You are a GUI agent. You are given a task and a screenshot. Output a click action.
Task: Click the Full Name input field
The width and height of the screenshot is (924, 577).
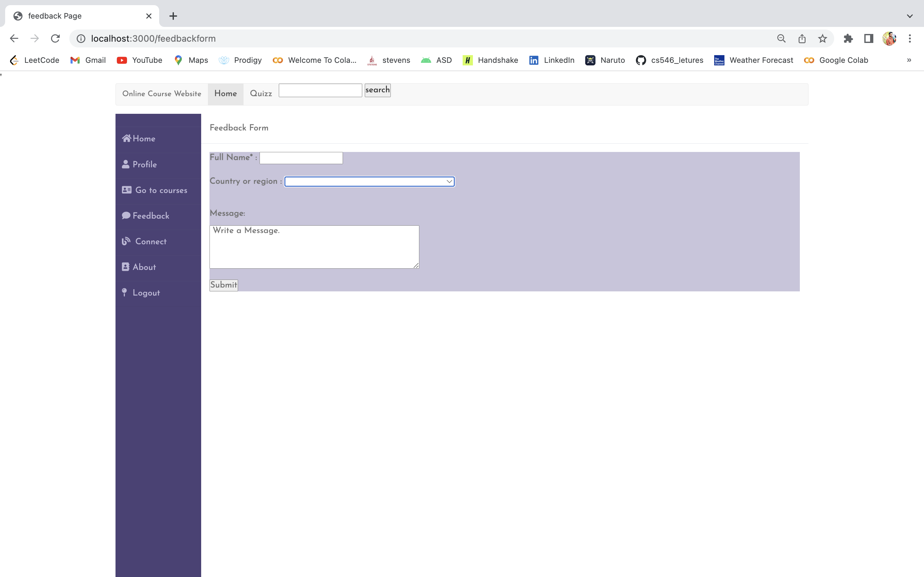click(301, 158)
